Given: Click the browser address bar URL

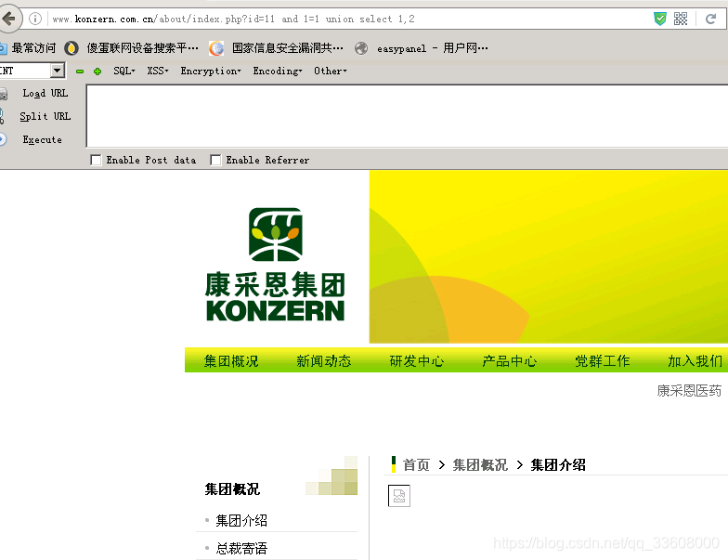Looking at the screenshot, I should [x=234, y=19].
